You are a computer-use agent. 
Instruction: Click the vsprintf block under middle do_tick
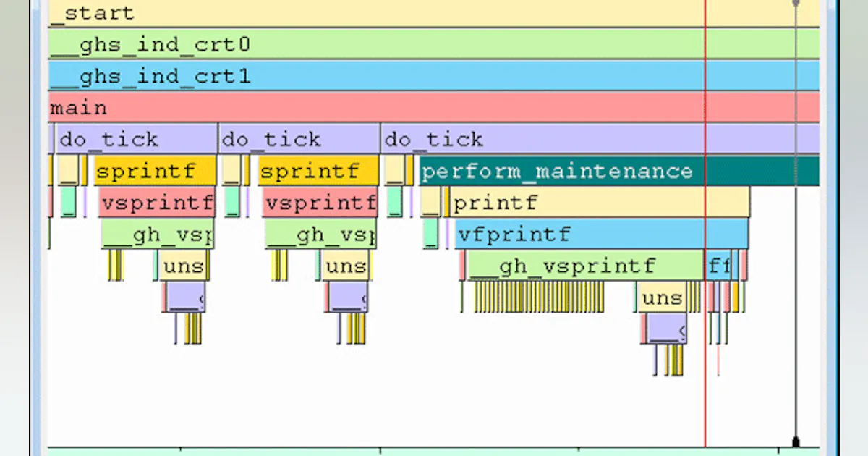click(320, 203)
